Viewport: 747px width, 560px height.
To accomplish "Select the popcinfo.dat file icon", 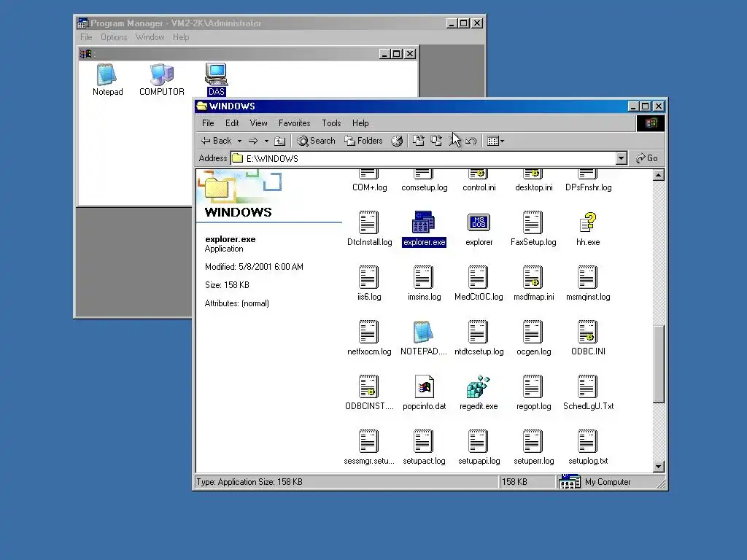I will (424, 386).
